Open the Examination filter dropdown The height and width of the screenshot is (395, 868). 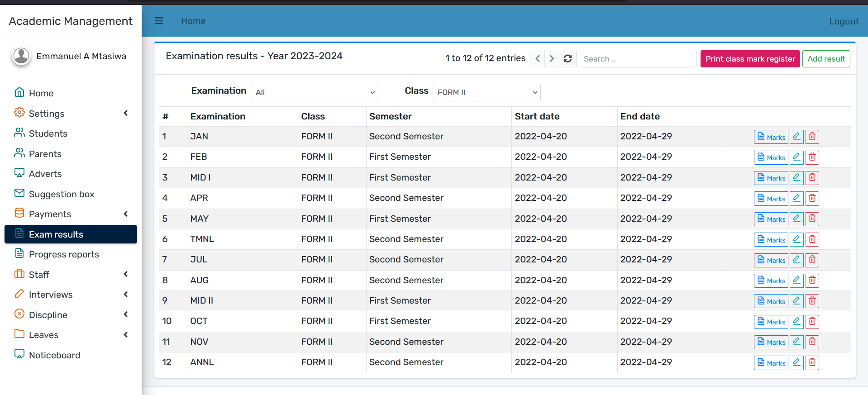point(315,92)
